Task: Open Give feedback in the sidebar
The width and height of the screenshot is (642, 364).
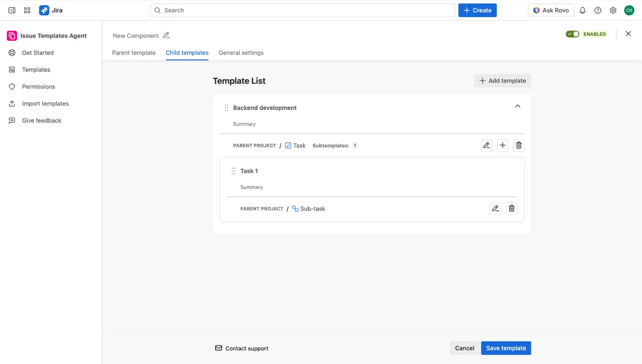Action: 41,120
